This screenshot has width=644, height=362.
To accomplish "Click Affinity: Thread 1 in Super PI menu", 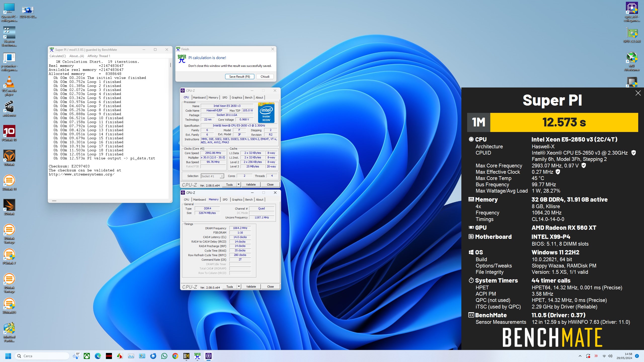I will (x=99, y=56).
